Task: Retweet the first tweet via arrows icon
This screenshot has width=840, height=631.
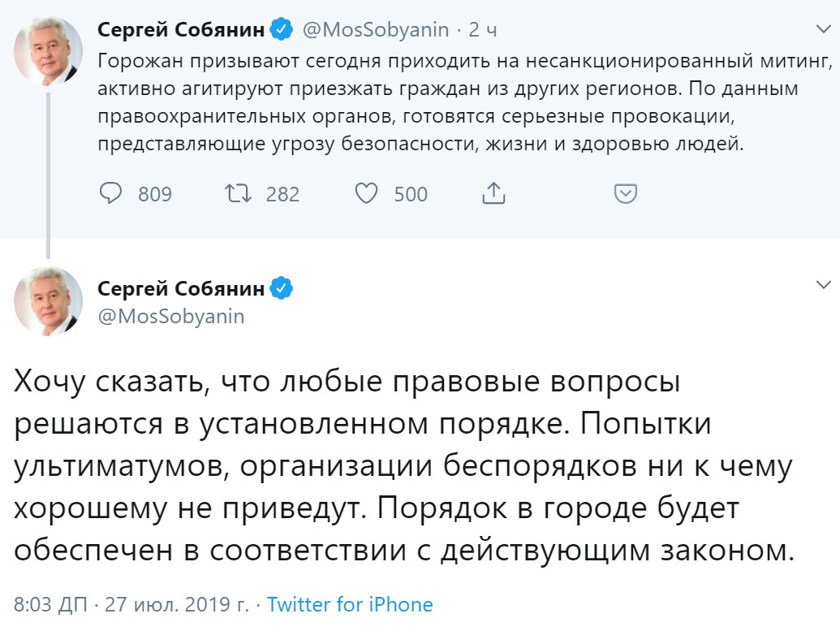Action: click(238, 193)
